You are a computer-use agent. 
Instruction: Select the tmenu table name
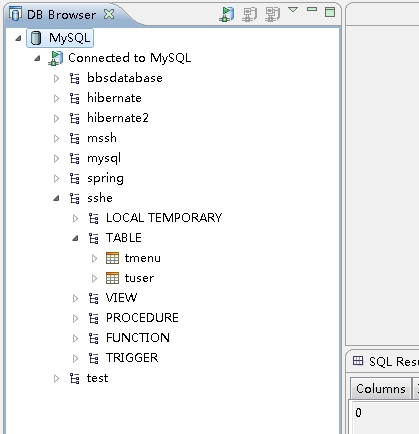(143, 258)
